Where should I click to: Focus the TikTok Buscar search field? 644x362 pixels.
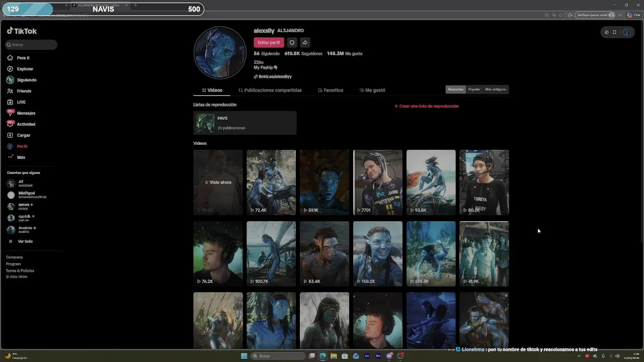[x=31, y=45]
